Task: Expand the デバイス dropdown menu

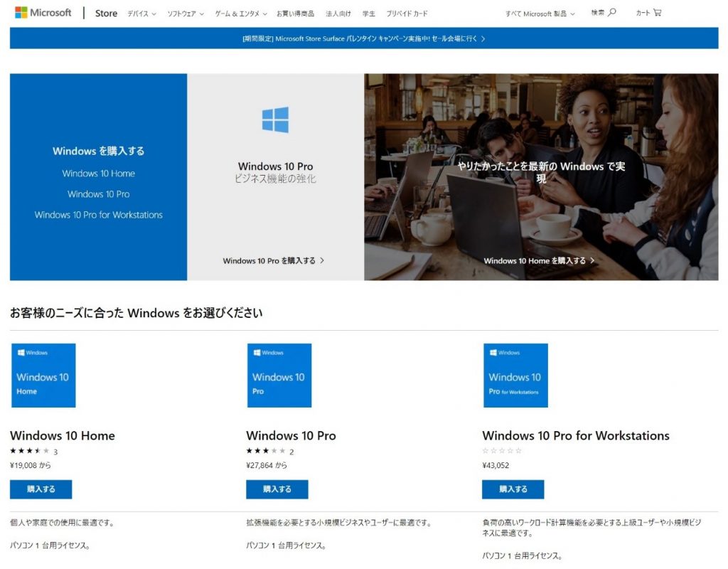Action: [141, 14]
